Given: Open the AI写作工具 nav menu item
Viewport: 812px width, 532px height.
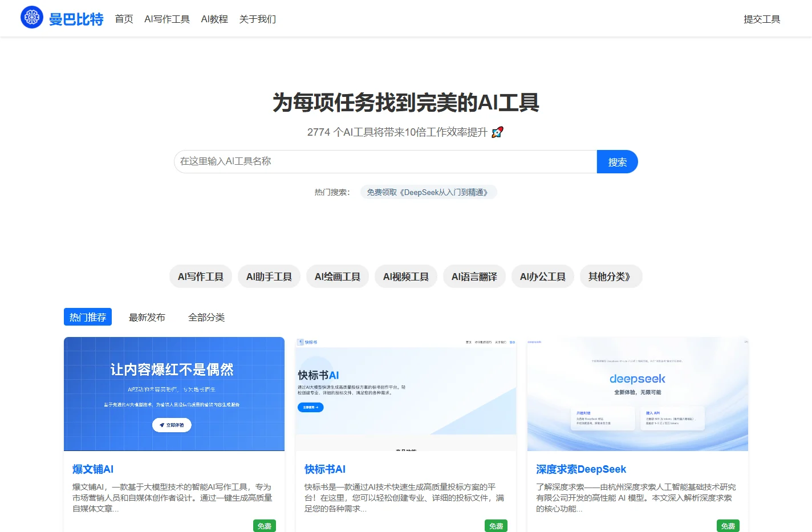Looking at the screenshot, I should (x=167, y=19).
